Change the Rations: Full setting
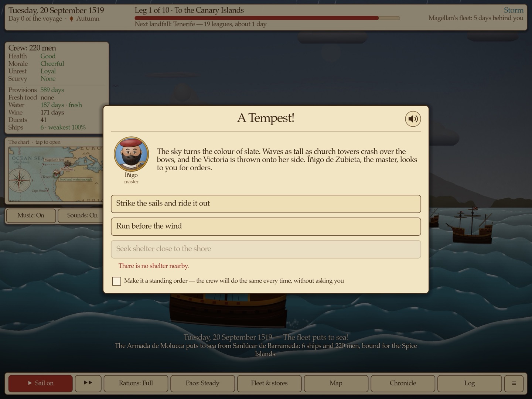The width and height of the screenshot is (532, 399). [x=136, y=383]
